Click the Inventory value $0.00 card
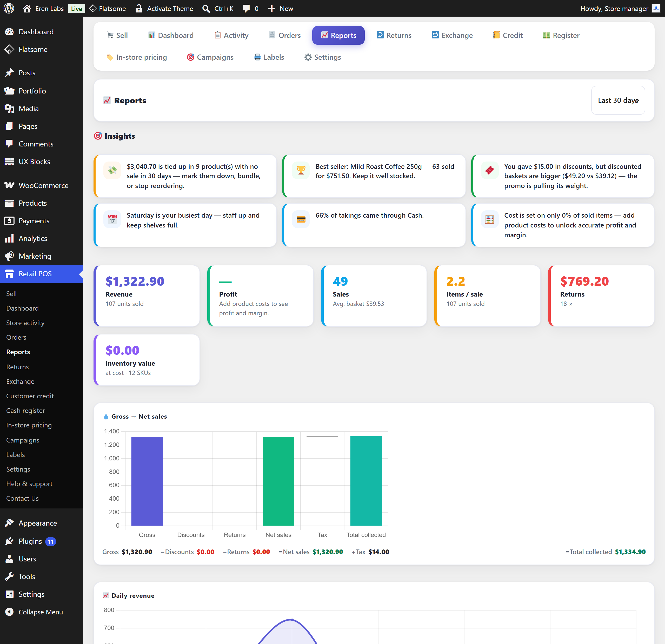The width and height of the screenshot is (665, 644). point(147,360)
